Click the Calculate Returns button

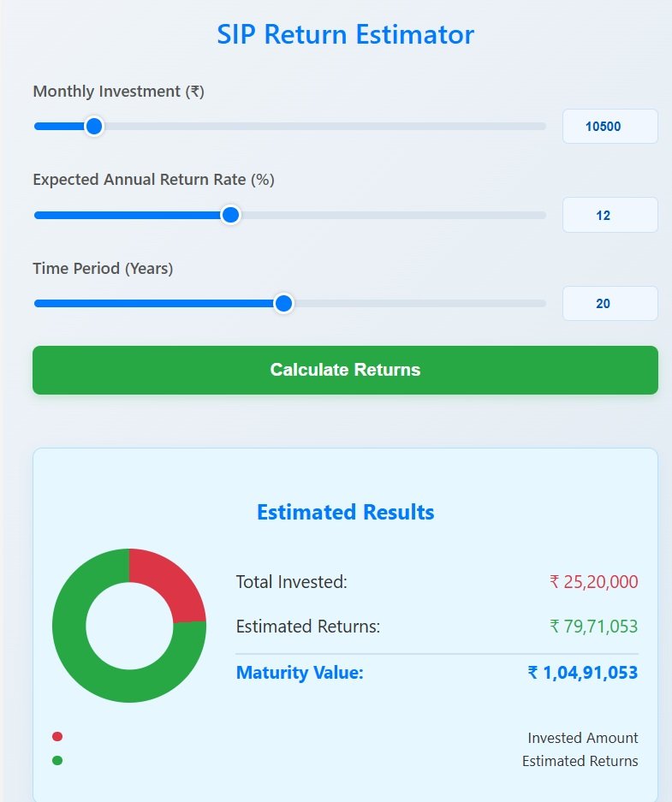click(x=344, y=370)
